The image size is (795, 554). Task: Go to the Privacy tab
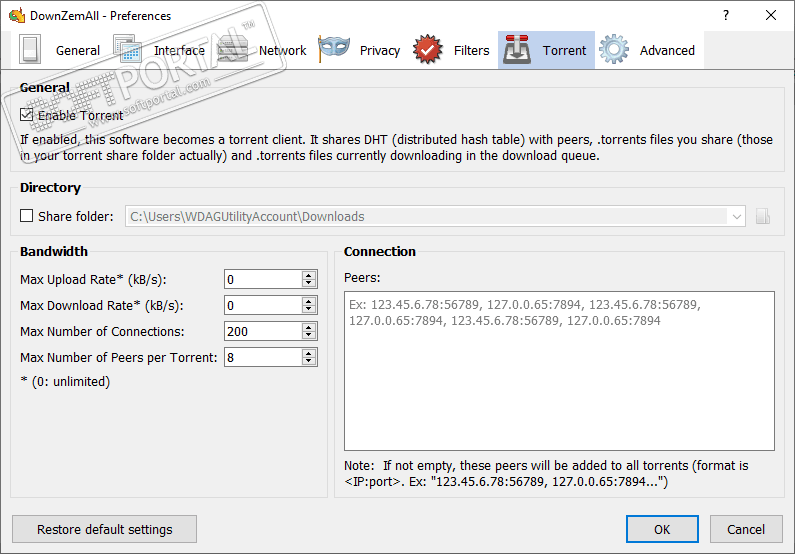359,50
